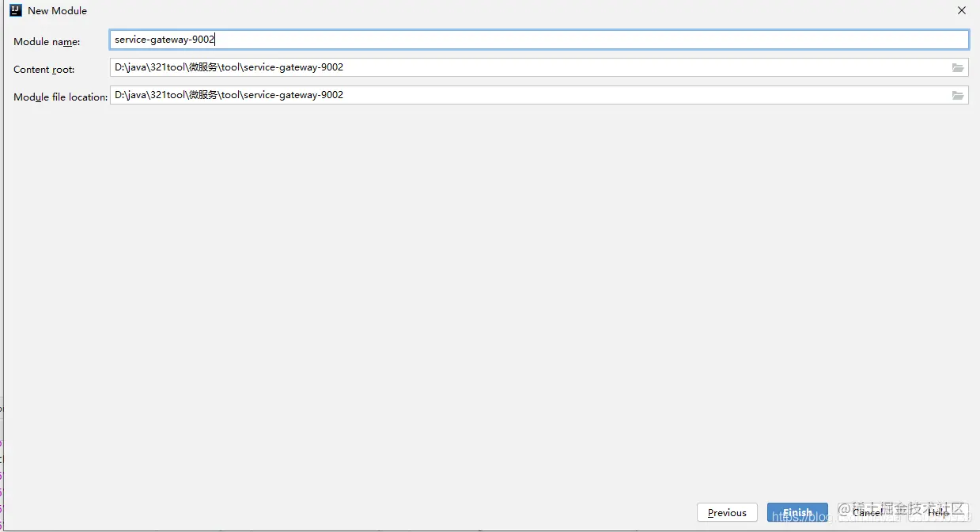Browse folder for Content root
The height and width of the screenshot is (532, 980).
click(958, 67)
